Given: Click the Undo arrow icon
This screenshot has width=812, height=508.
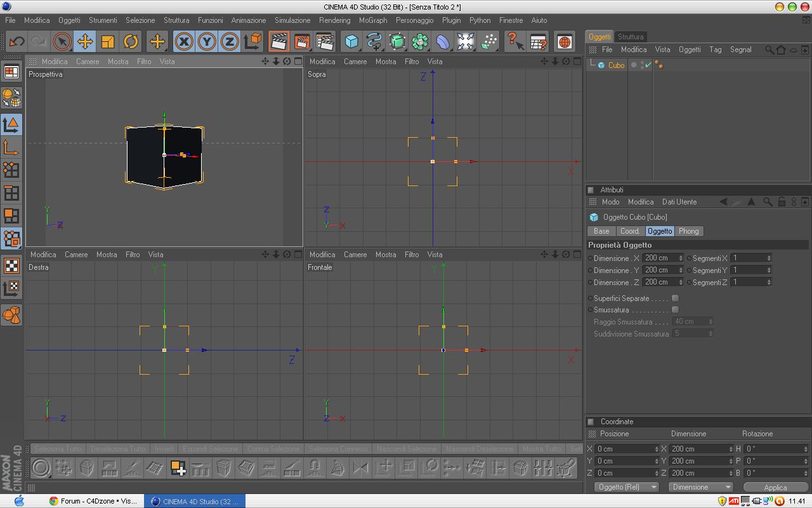Looking at the screenshot, I should tap(16, 42).
